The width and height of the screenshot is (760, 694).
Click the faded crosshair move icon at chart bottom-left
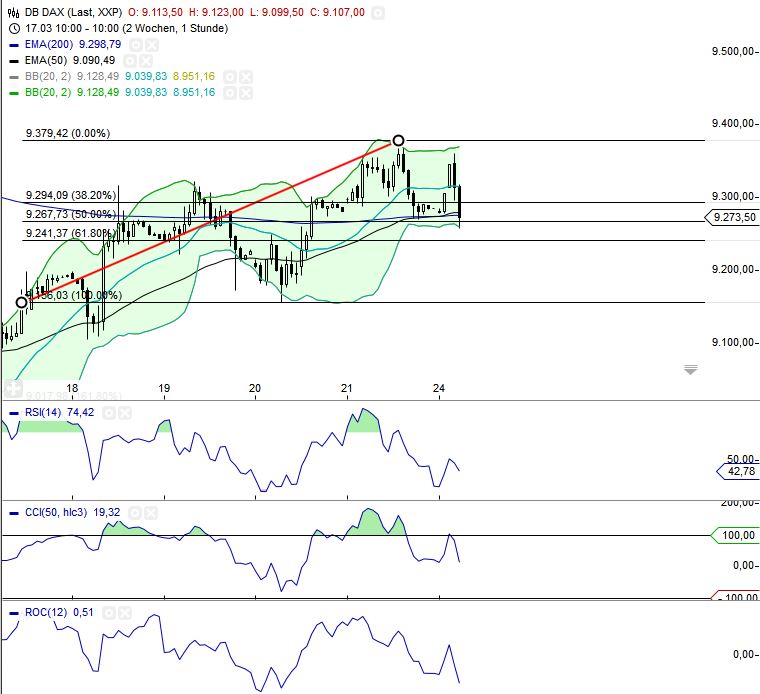(13, 389)
